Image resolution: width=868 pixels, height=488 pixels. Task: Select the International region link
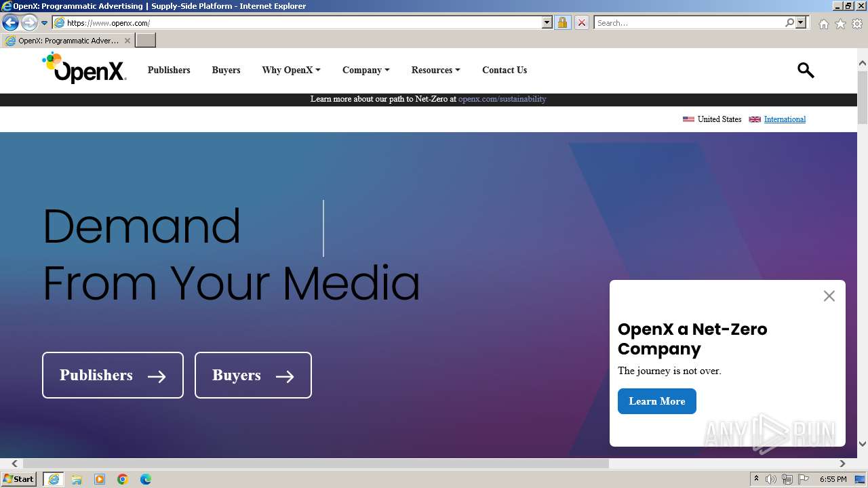point(785,119)
